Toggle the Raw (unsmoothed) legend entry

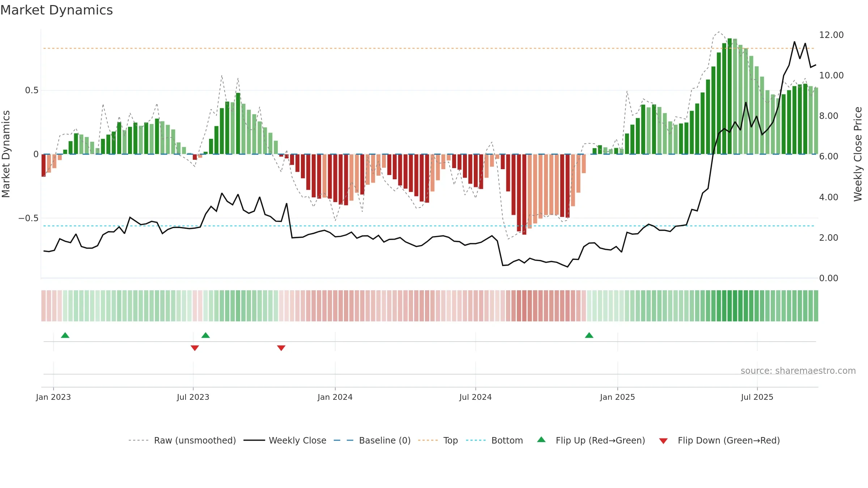click(x=182, y=440)
